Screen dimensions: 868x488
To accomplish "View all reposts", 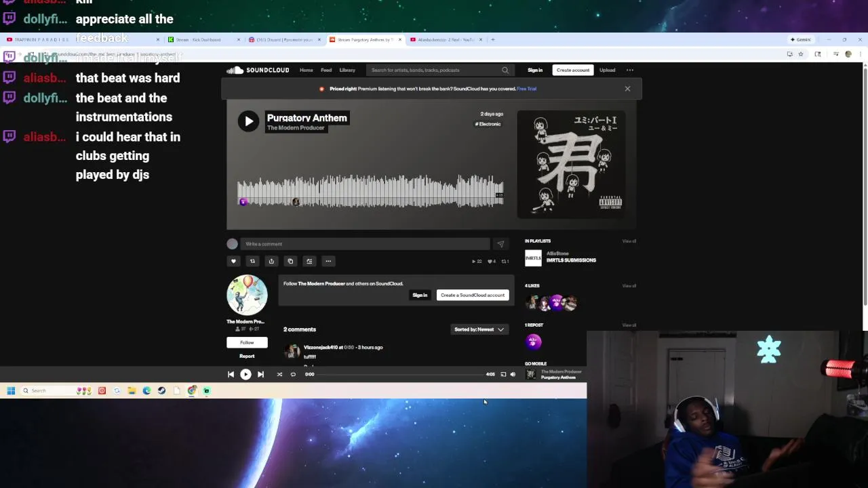I will click(x=629, y=325).
